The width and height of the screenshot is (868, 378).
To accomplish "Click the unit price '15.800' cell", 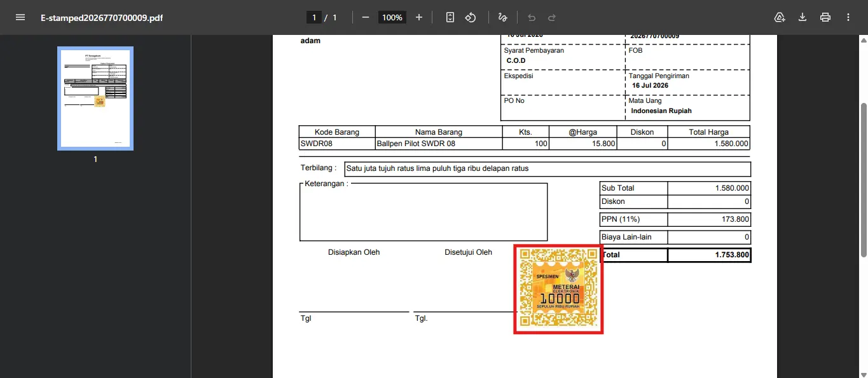I will pos(583,144).
